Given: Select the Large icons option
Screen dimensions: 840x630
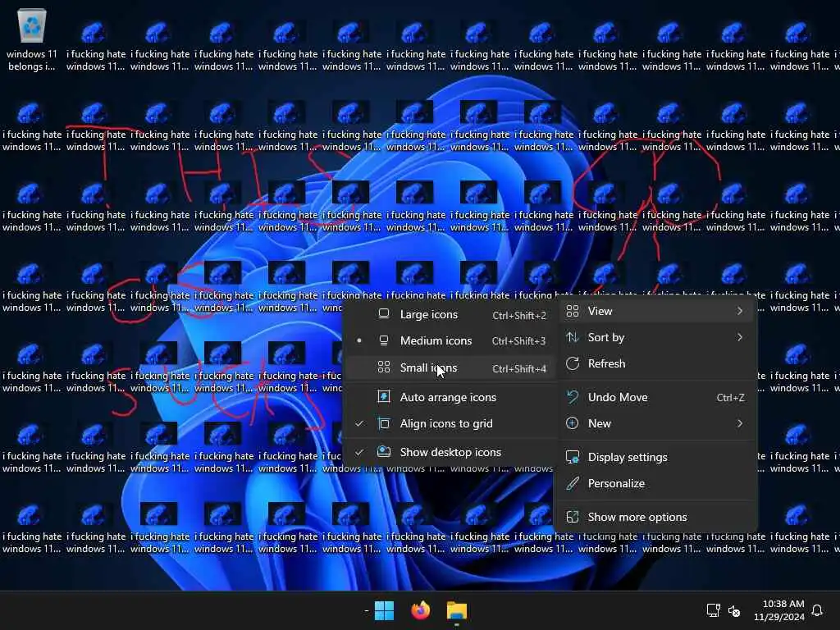Looking at the screenshot, I should [450, 314].
